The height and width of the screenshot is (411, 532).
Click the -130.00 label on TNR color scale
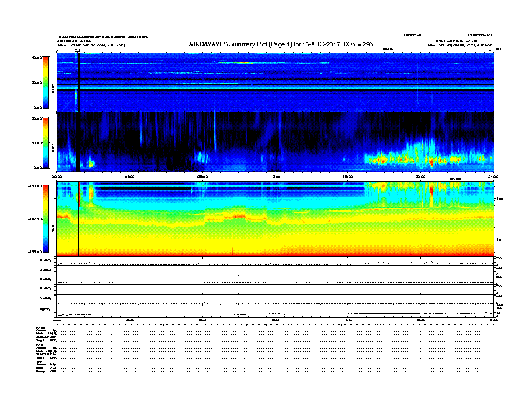[36, 186]
